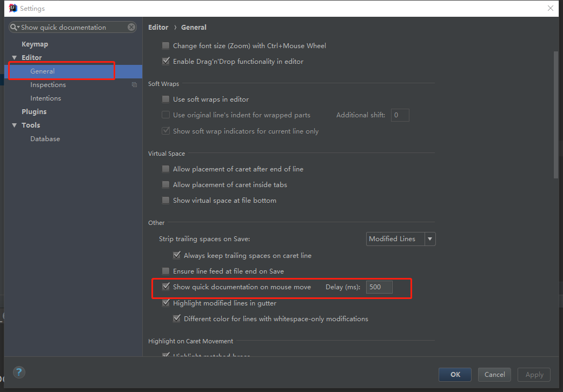Collapse the Tools tree node
This screenshot has width=563, height=392.
coord(15,125)
